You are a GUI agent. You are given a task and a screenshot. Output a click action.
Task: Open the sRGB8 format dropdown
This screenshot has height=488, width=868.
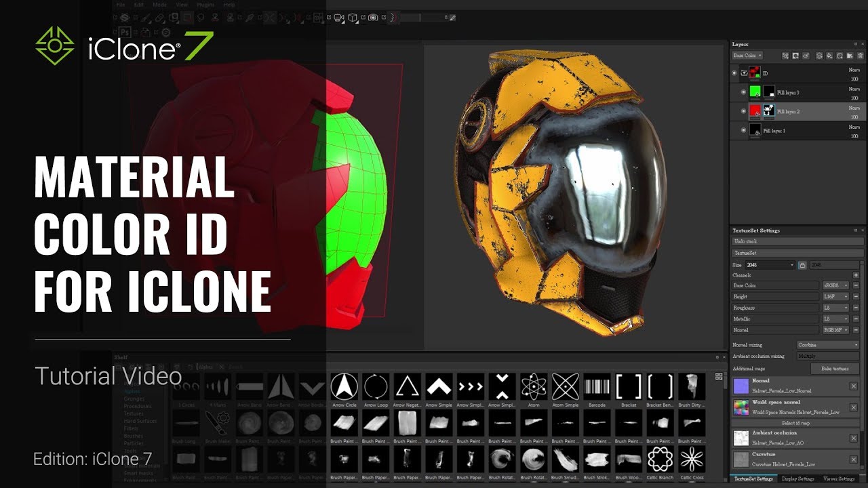pyautogui.click(x=835, y=285)
